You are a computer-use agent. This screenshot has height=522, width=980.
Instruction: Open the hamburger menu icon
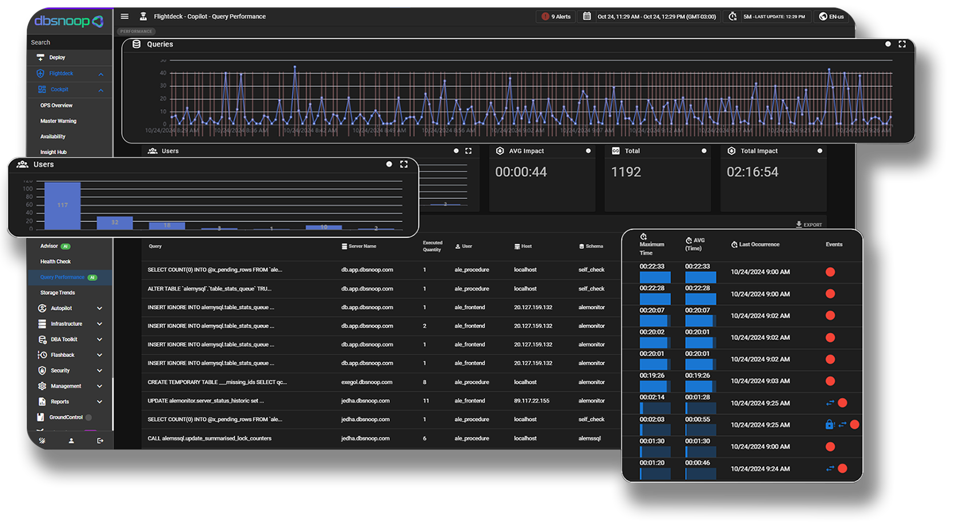(x=124, y=17)
